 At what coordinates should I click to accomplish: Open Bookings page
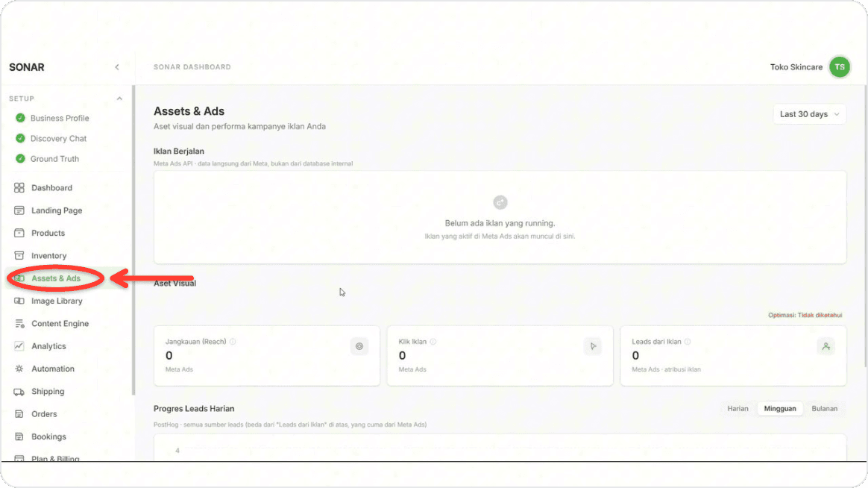click(x=48, y=437)
